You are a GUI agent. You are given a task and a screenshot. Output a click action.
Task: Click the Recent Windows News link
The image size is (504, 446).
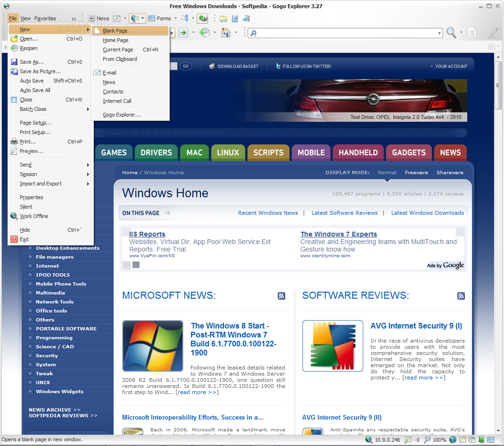pyautogui.click(x=268, y=213)
